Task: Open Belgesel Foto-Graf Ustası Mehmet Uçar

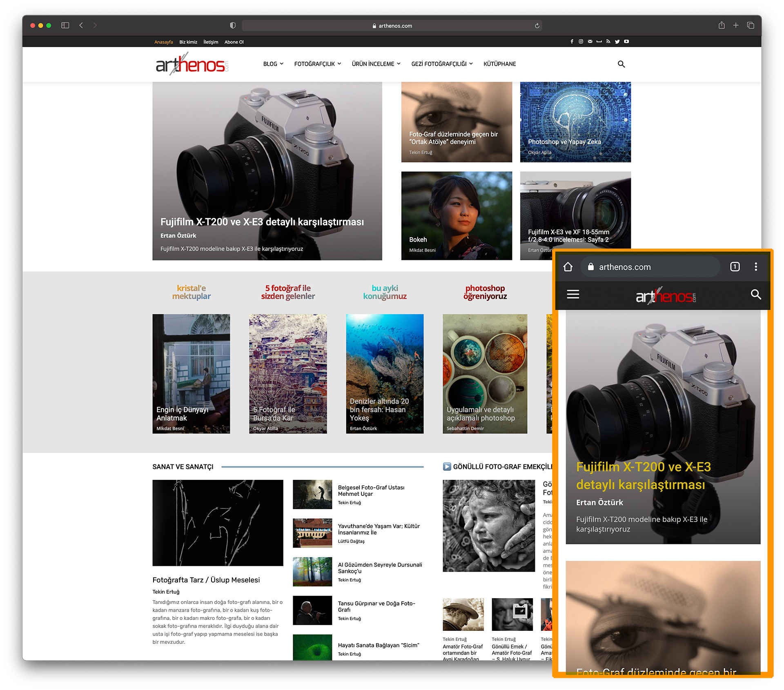Action: [x=371, y=490]
